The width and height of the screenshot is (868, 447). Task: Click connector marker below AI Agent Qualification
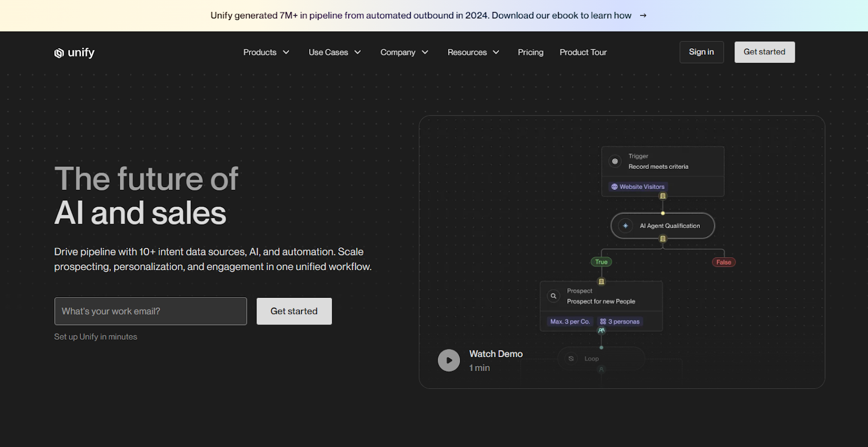click(662, 239)
